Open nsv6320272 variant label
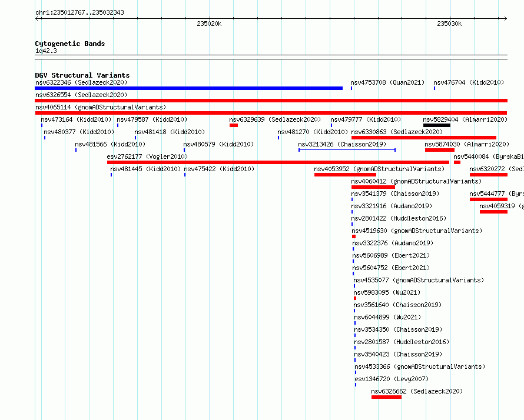The width and height of the screenshot is (524, 420). (496, 169)
